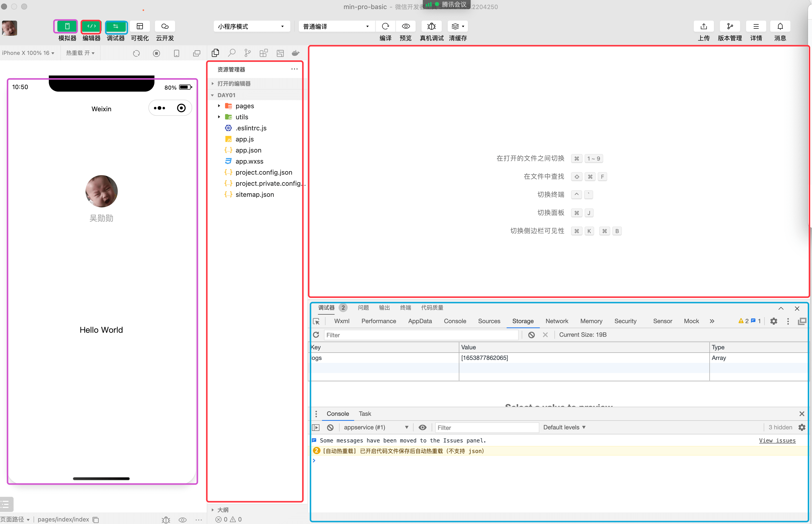
Task: Open the Default levels dropdown
Action: [x=564, y=427]
